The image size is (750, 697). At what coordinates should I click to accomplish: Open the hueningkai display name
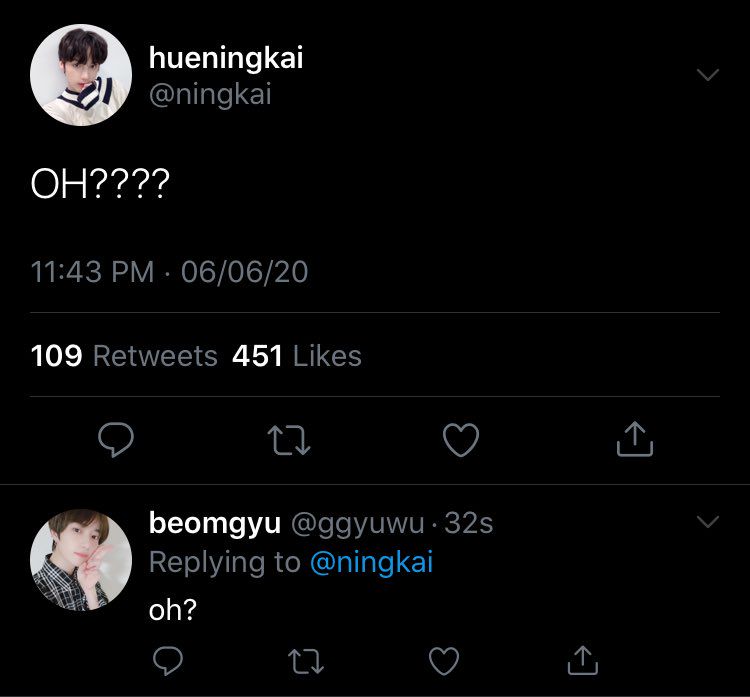226,58
